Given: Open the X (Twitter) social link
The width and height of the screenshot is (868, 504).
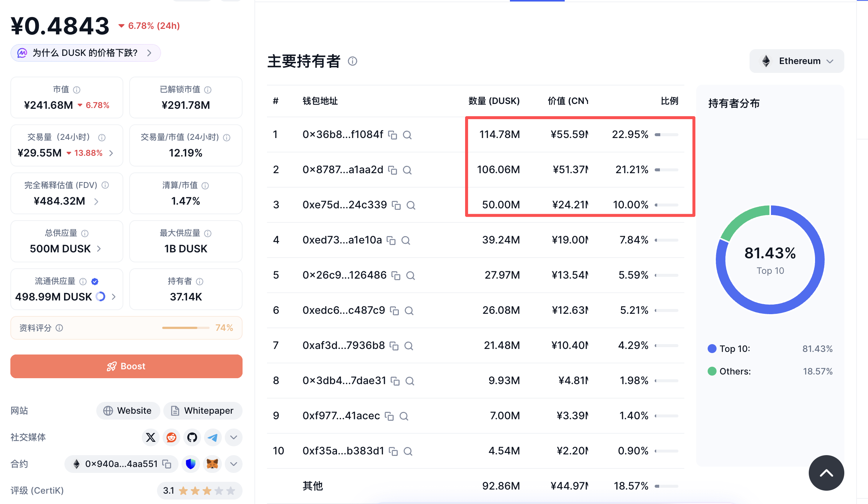Looking at the screenshot, I should pyautogui.click(x=151, y=437).
